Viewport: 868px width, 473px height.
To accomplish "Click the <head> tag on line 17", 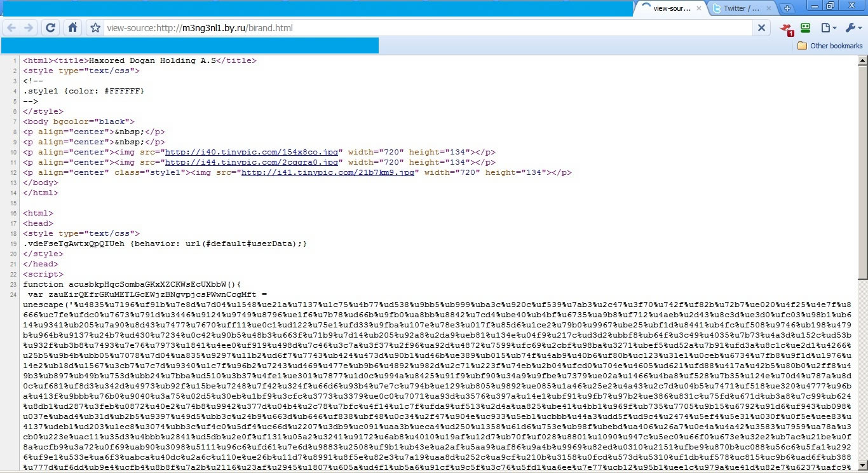I will (38, 224).
